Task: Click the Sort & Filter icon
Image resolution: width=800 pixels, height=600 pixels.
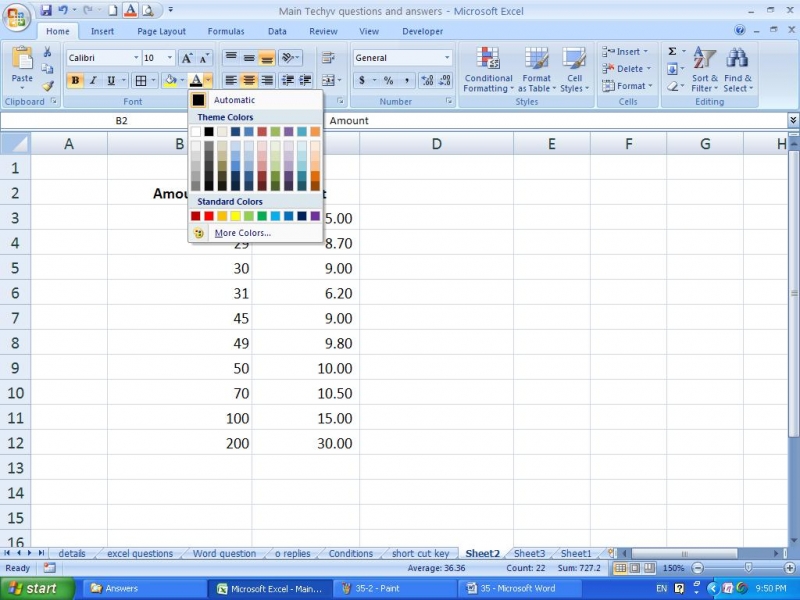Action: click(704, 68)
